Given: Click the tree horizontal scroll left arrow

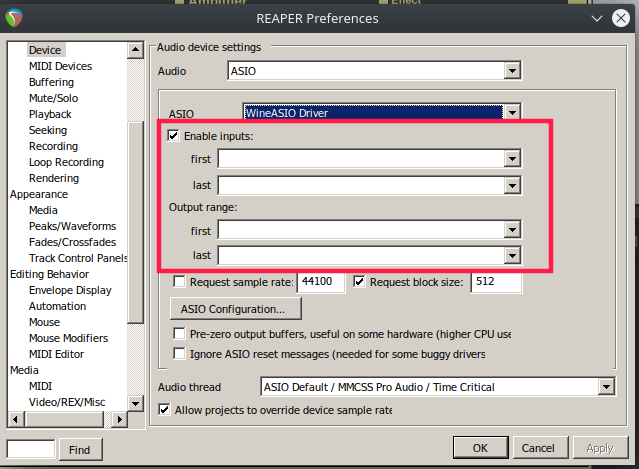Looking at the screenshot, I should [x=16, y=419].
